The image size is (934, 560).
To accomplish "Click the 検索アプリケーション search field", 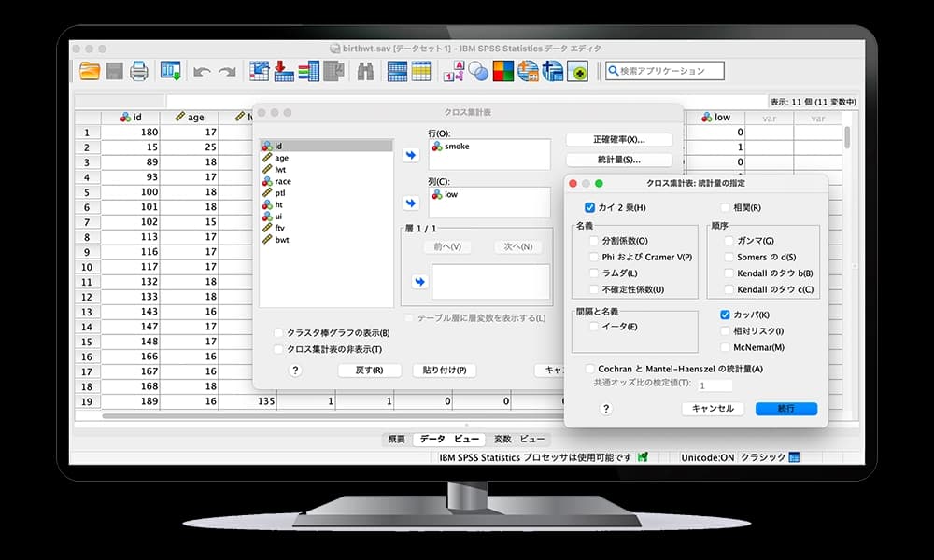I will pos(665,71).
